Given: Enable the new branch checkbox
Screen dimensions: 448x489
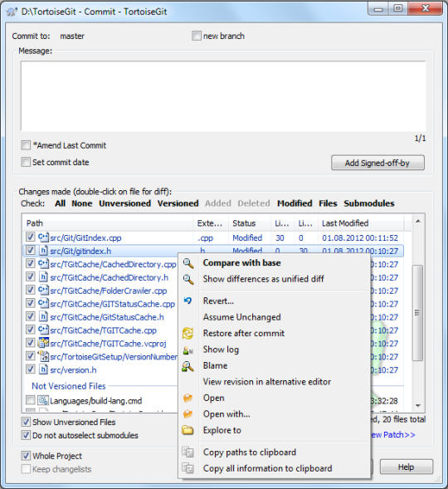Looking at the screenshot, I should pyautogui.click(x=197, y=36).
